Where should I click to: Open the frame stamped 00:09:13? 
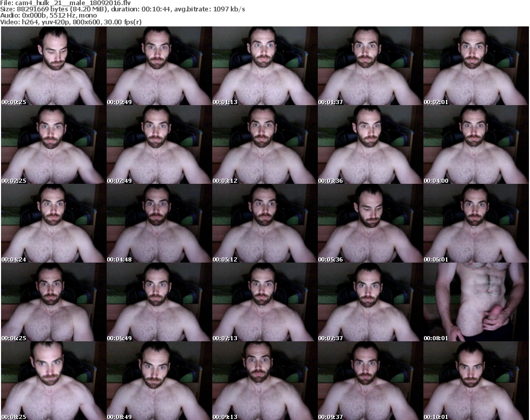tap(264, 381)
